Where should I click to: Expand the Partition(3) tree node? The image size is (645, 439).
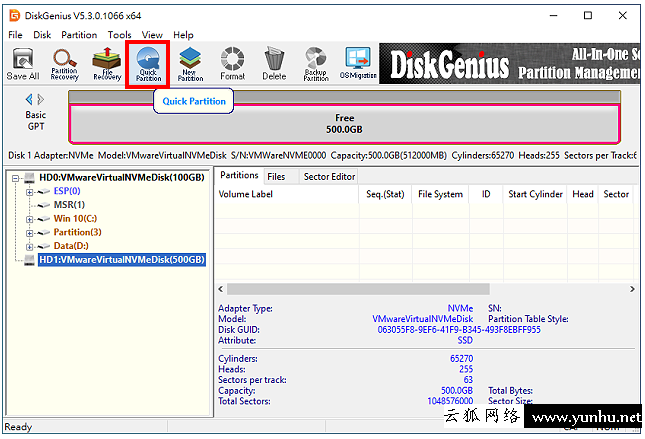tap(29, 233)
